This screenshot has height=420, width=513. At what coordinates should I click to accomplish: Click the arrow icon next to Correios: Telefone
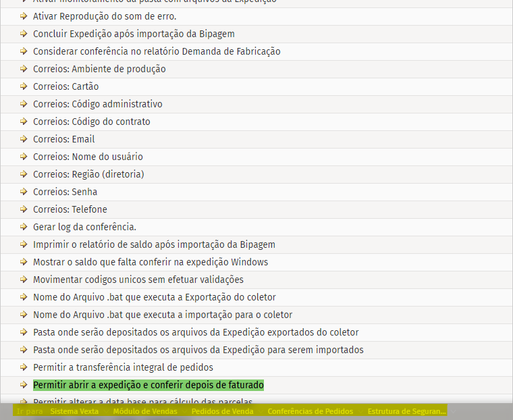click(24, 209)
